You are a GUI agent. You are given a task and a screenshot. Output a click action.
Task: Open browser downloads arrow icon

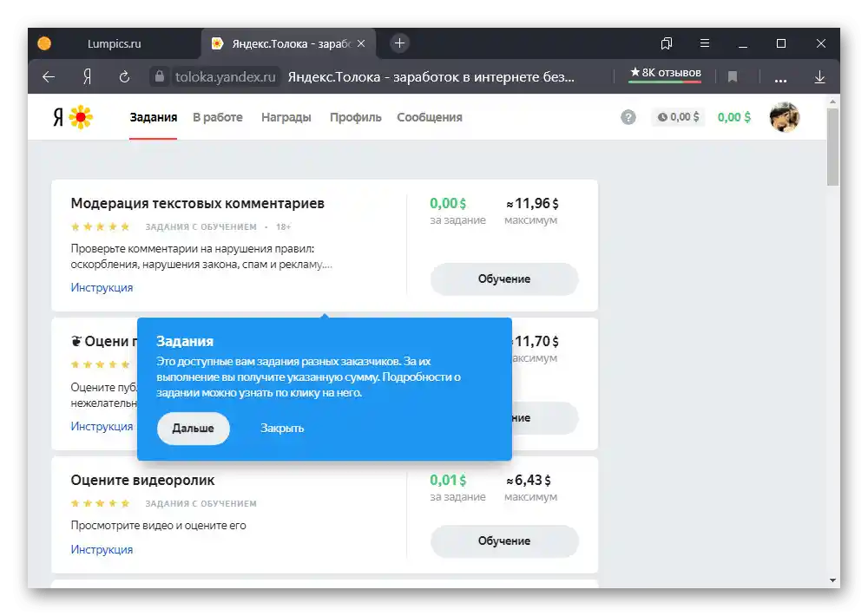click(820, 77)
